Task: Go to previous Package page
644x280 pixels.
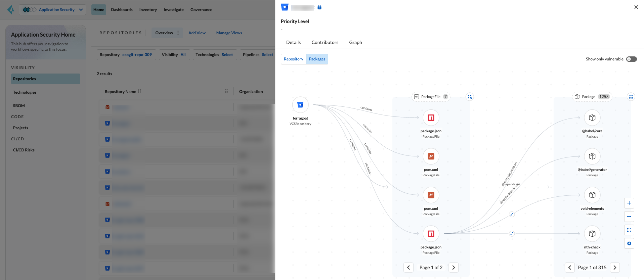Action: point(570,268)
